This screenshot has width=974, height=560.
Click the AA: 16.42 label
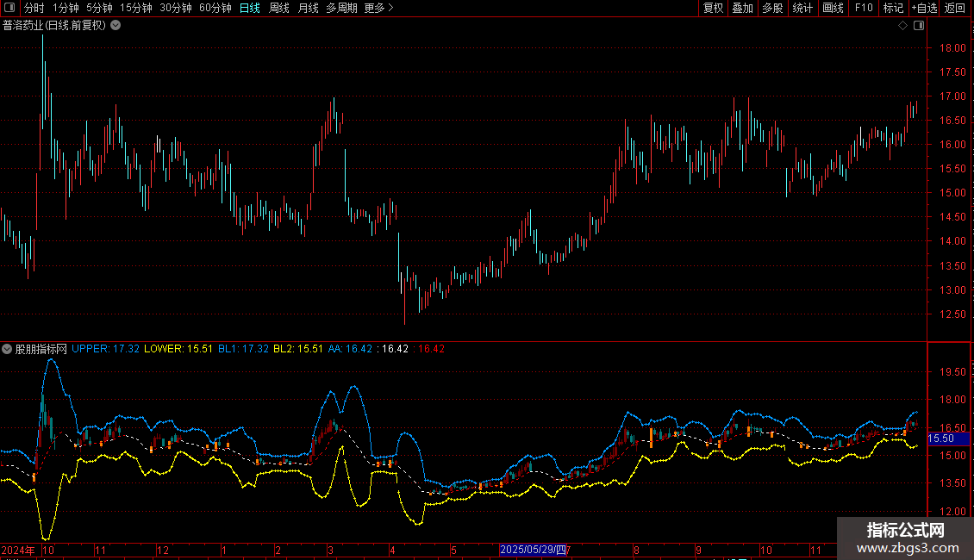pos(350,349)
